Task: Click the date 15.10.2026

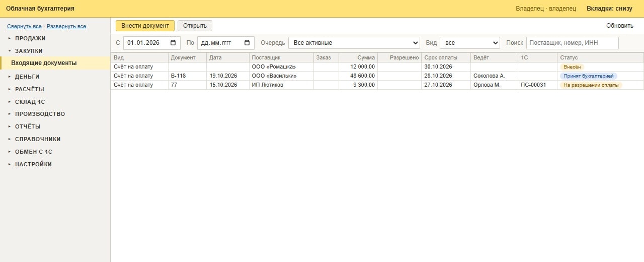Action: (x=223, y=85)
